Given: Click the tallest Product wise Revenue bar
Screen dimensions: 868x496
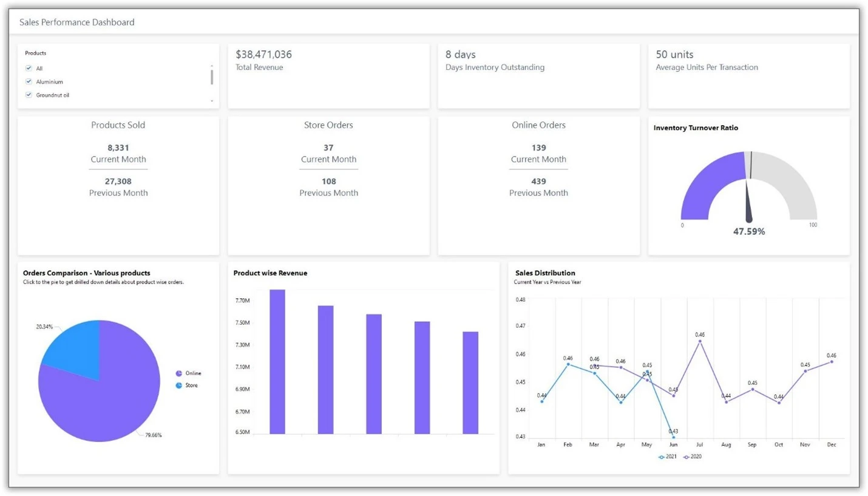Looking at the screenshot, I should (x=277, y=362).
